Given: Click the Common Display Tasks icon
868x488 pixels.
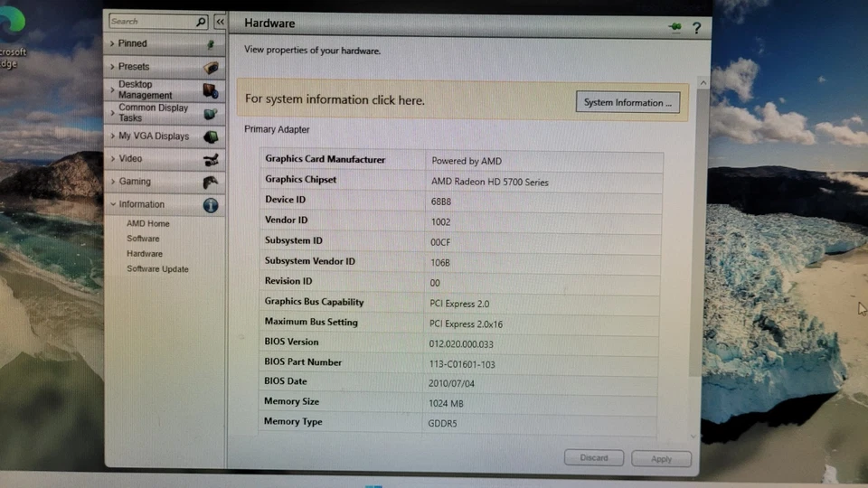Looking at the screenshot, I should (211, 114).
